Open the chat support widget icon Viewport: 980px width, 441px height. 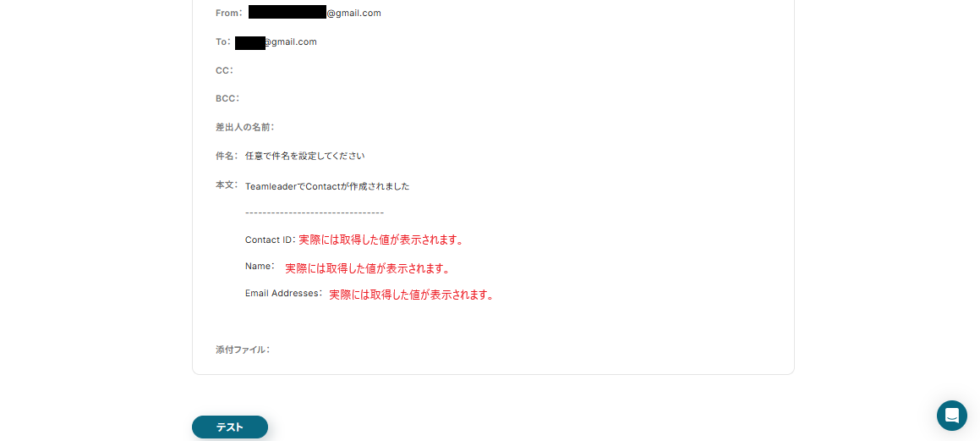tap(952, 416)
